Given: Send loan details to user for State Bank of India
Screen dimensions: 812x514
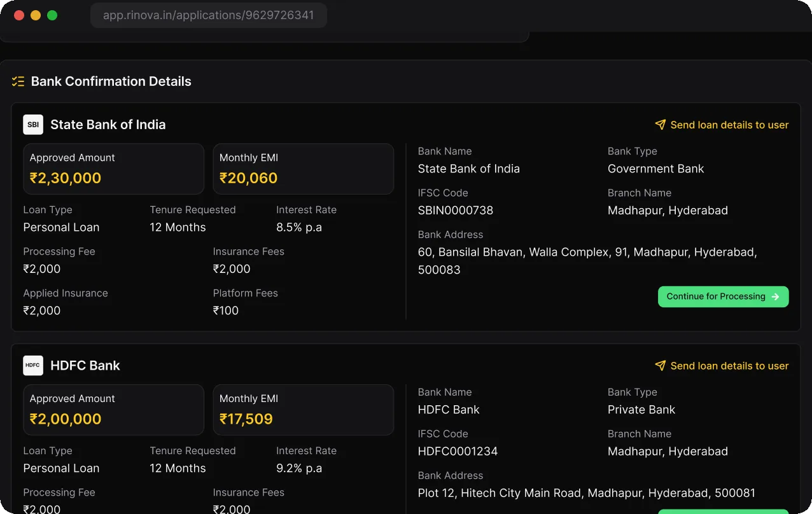Looking at the screenshot, I should [x=722, y=125].
